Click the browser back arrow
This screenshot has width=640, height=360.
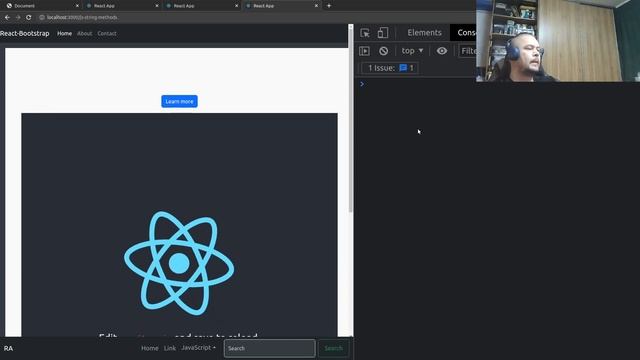[7, 18]
